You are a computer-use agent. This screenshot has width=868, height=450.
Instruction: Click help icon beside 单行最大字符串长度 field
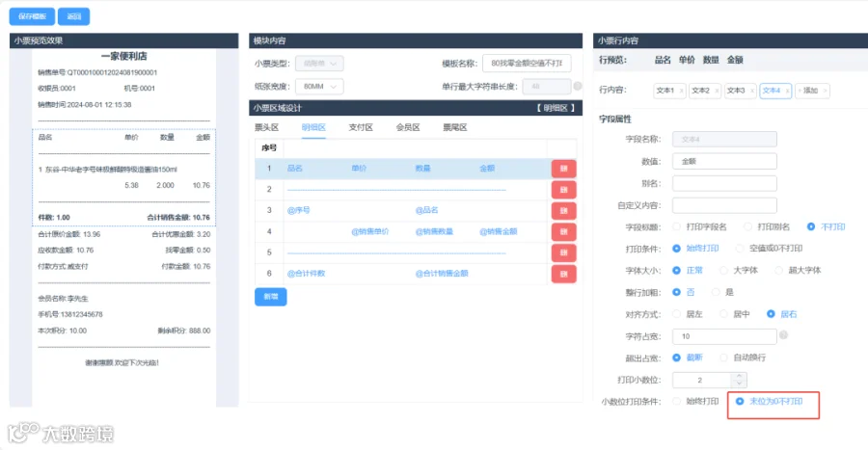click(x=578, y=86)
